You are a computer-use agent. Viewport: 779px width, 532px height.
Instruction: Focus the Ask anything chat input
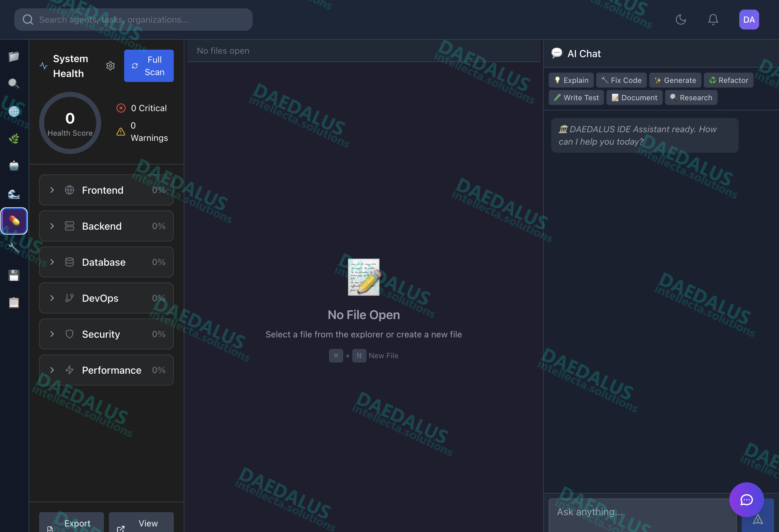coord(642,515)
